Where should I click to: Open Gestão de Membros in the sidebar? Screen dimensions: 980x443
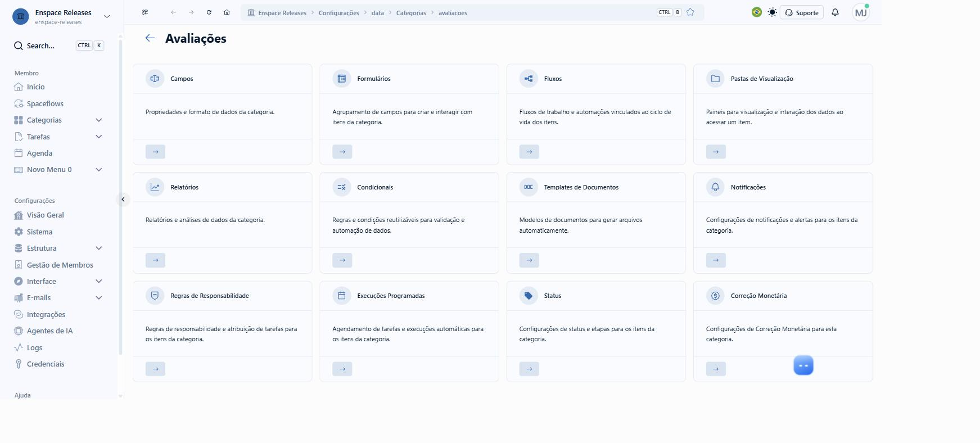click(x=60, y=265)
